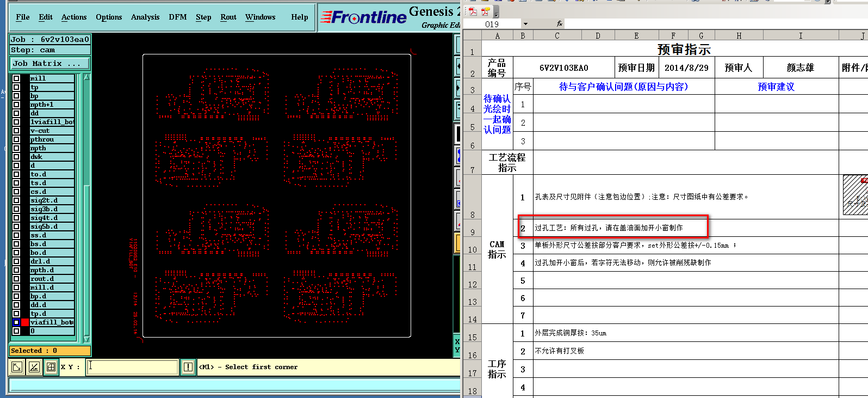Click the fx insert function icon

pyautogui.click(x=559, y=24)
